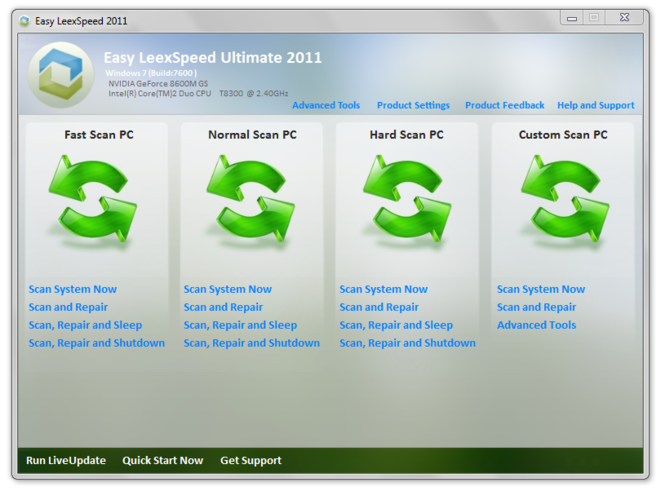Choose Scan and Repair under Fast Scan PC
The width and height of the screenshot is (665, 491).
tap(68, 307)
